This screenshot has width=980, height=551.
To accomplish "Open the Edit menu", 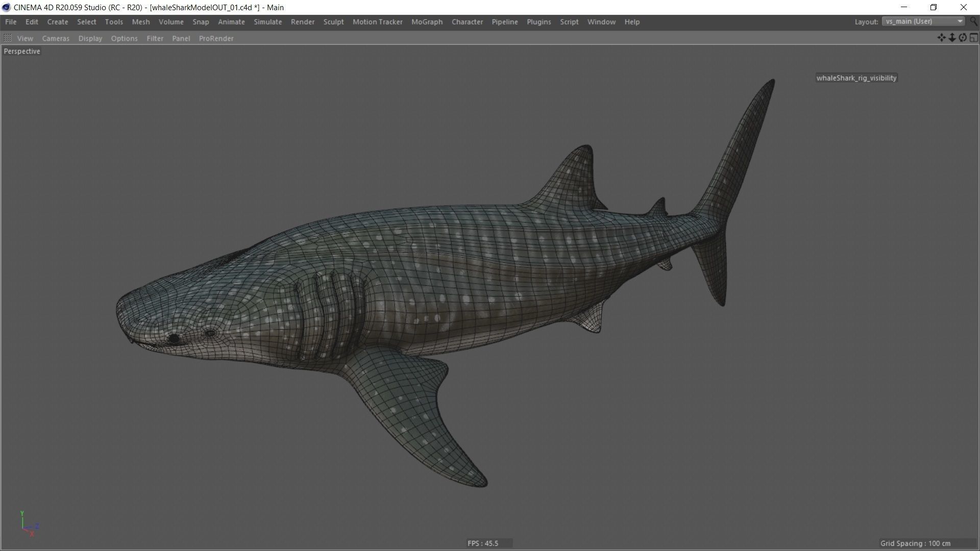I will [x=32, y=22].
